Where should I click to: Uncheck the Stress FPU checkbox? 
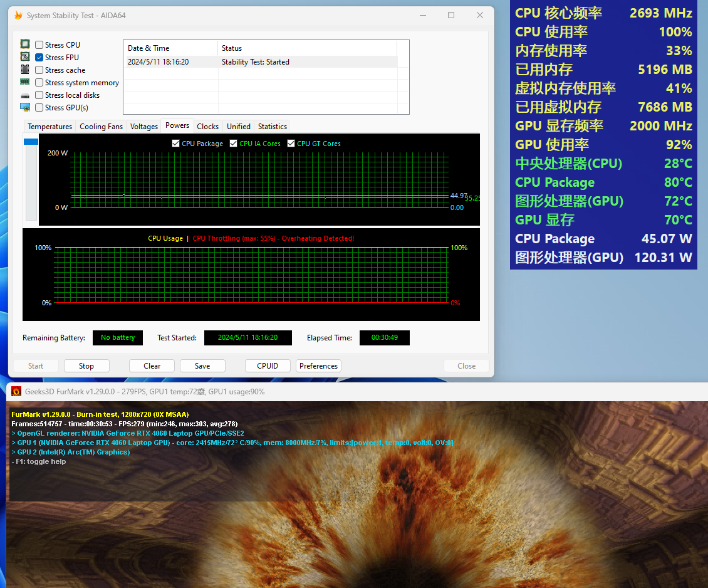coord(39,58)
